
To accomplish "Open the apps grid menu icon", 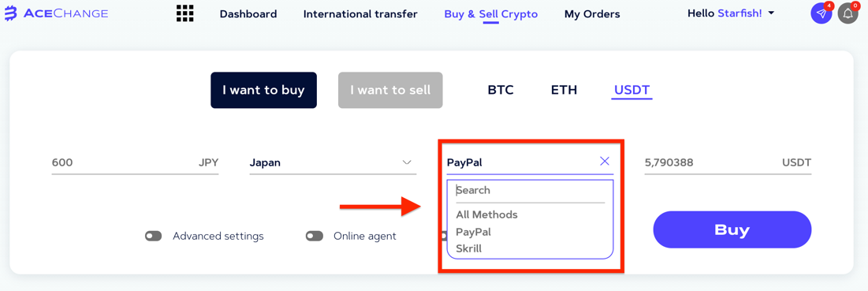I will 185,13.
